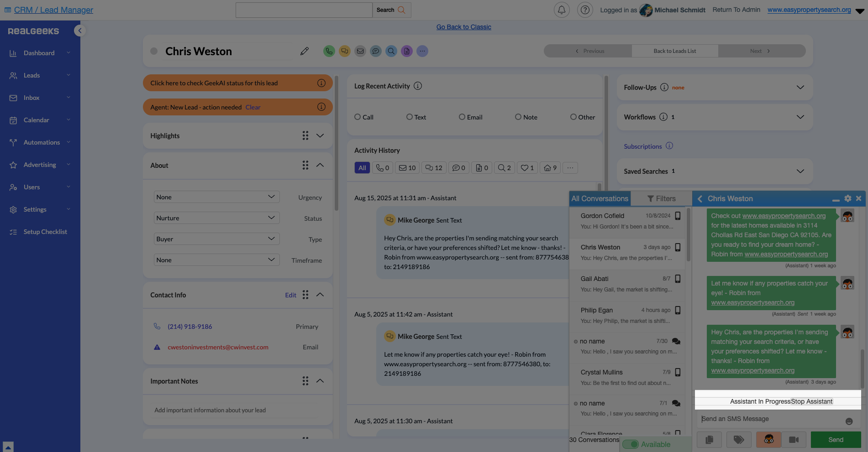
Task: Open the Urgency dropdown
Action: pos(216,197)
